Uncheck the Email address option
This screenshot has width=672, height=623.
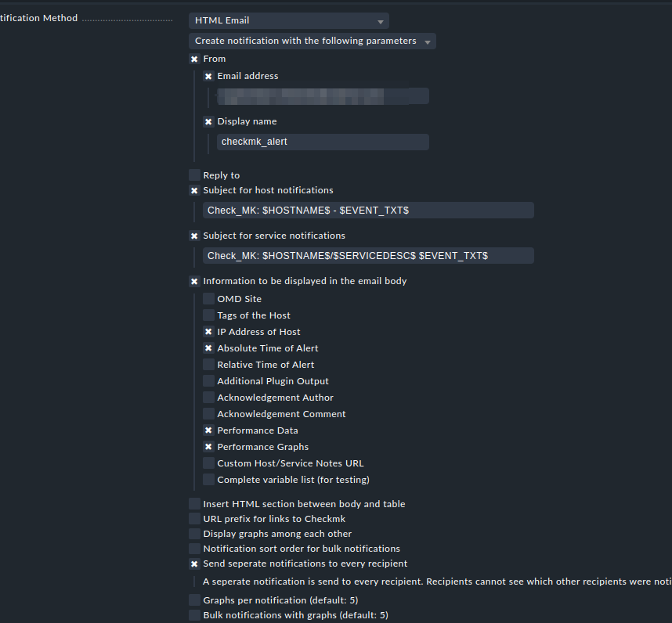coord(208,77)
